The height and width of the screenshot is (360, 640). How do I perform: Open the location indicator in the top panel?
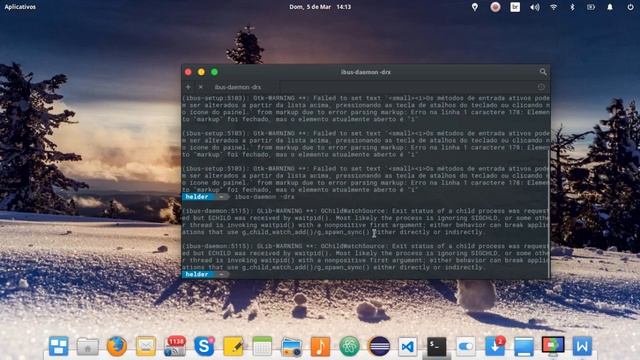point(475,7)
